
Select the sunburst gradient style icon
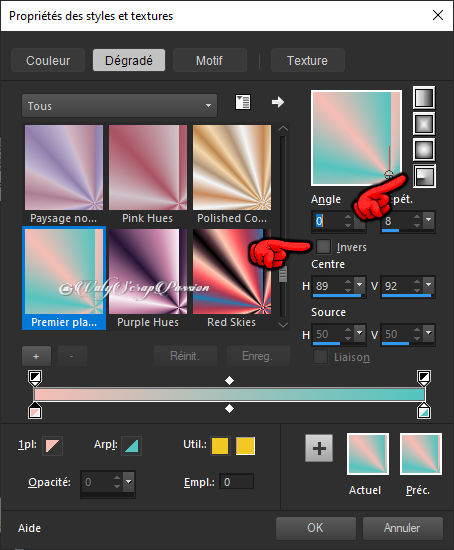(424, 150)
